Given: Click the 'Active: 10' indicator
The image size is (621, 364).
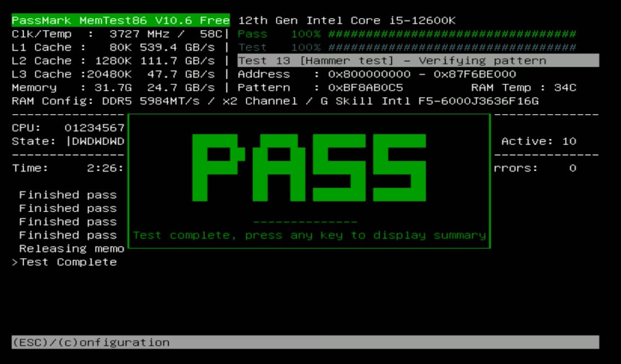Looking at the screenshot, I should 539,141.
